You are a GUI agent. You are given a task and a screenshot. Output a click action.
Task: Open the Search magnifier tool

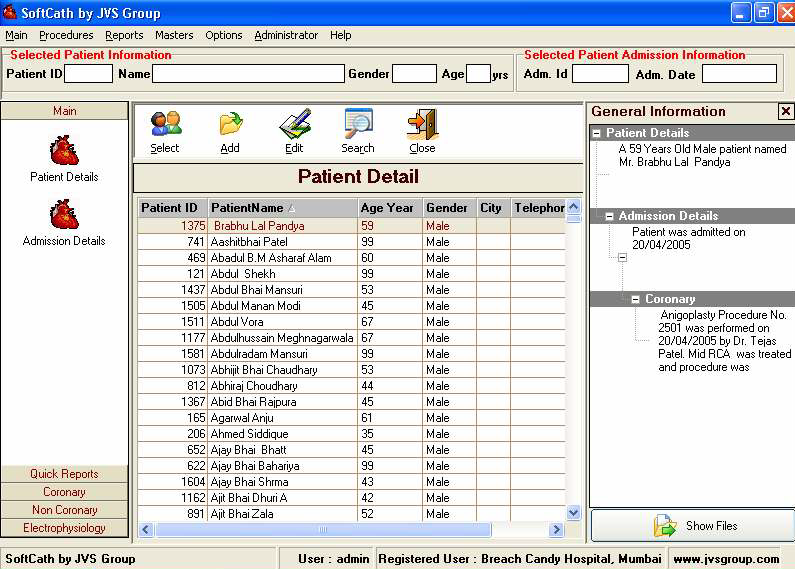click(357, 124)
